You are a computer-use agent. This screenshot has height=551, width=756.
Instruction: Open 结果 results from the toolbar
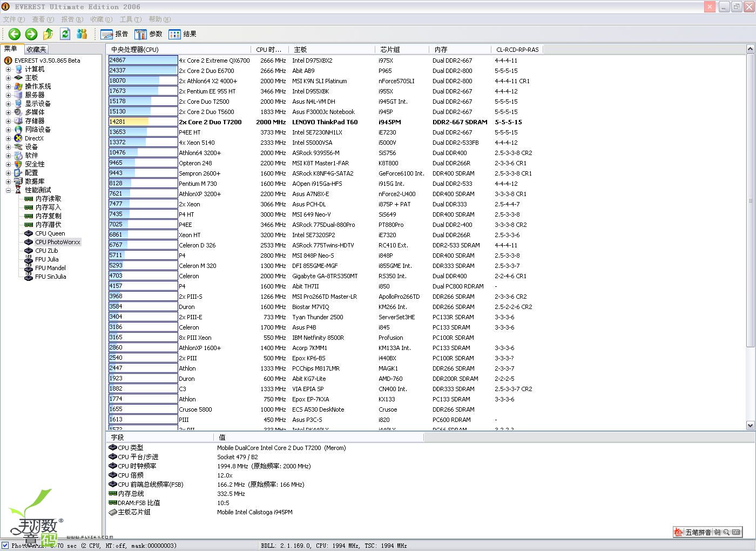pos(183,34)
